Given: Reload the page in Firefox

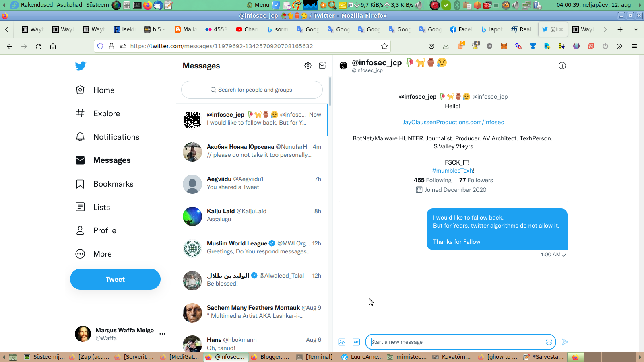Looking at the screenshot, I should [39, 46].
